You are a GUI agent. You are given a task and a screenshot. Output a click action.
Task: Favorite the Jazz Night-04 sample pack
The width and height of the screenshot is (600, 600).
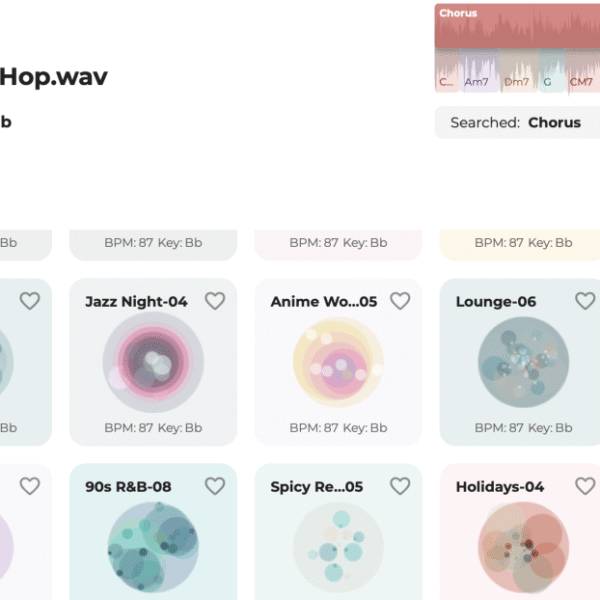[215, 301]
